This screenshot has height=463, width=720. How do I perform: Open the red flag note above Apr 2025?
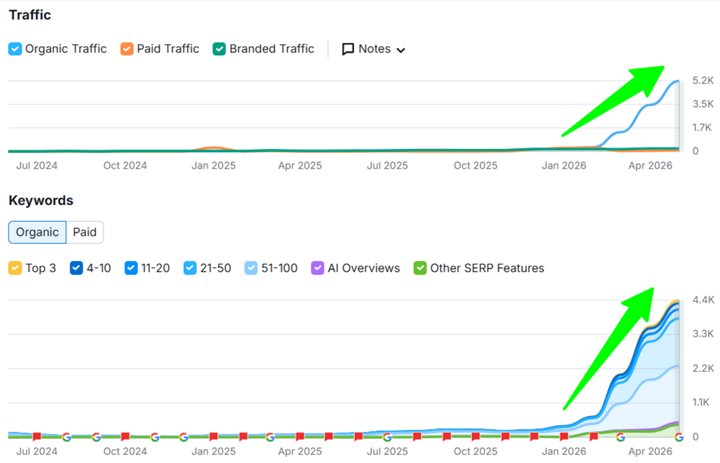(300, 436)
